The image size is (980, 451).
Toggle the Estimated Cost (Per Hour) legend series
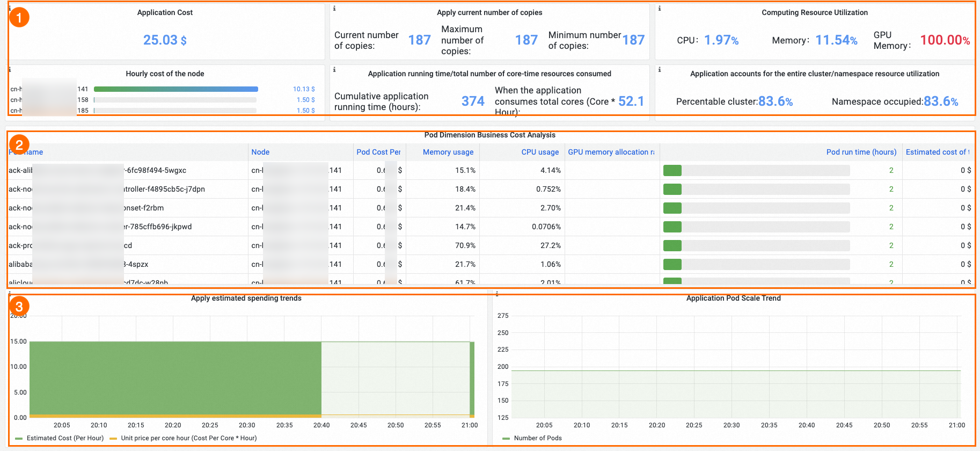click(x=65, y=438)
